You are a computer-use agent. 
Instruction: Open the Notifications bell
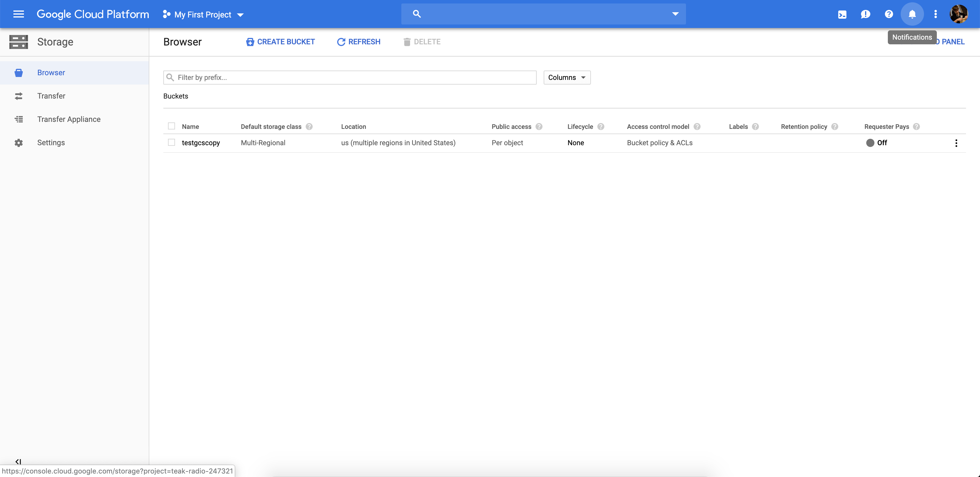[x=912, y=14]
